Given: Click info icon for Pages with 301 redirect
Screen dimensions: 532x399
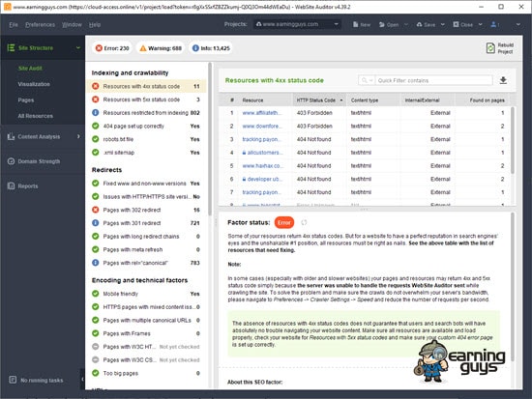Looking at the screenshot, I should click(x=96, y=223).
